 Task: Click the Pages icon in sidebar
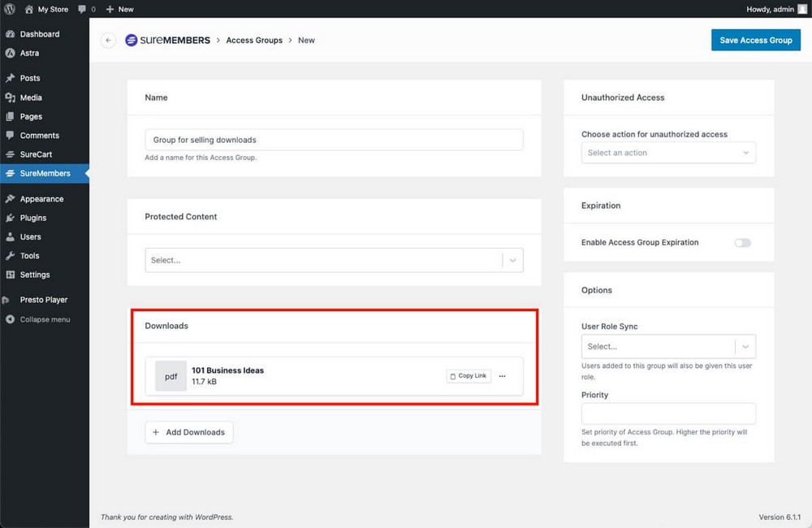click(x=10, y=117)
